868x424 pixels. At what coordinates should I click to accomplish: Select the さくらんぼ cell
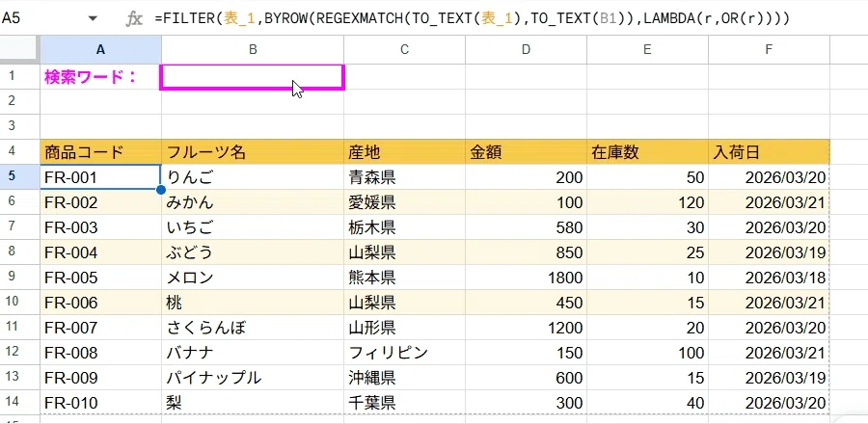[253, 328]
